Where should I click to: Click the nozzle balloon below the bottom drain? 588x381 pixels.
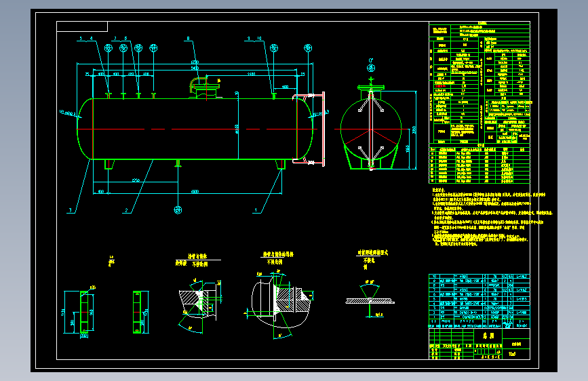pos(178,210)
